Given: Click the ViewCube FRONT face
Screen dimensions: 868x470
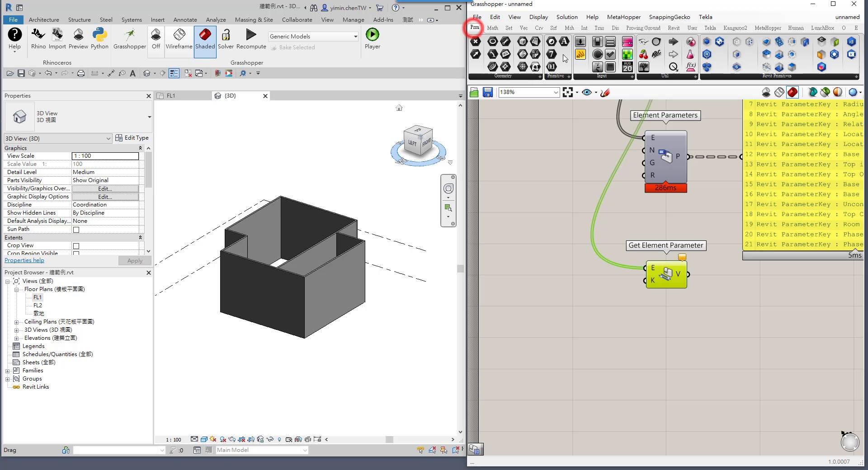Looking at the screenshot, I should pos(427,143).
